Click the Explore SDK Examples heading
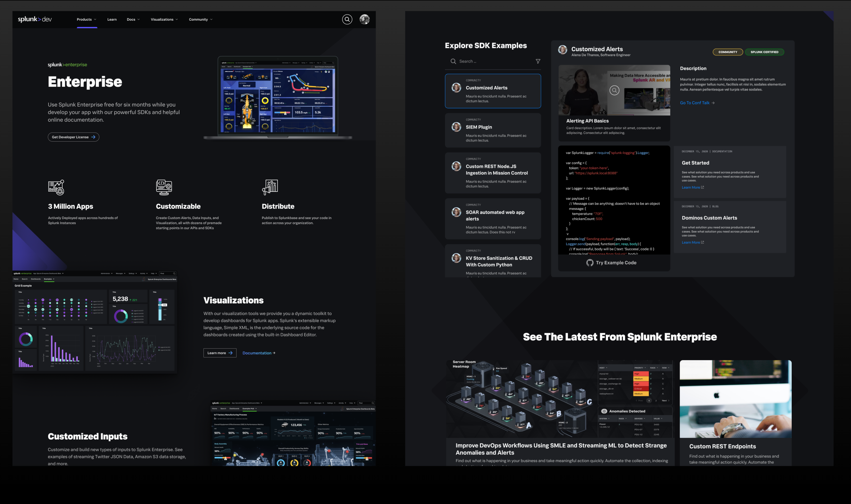Image resolution: width=851 pixels, height=504 pixels. (x=486, y=46)
